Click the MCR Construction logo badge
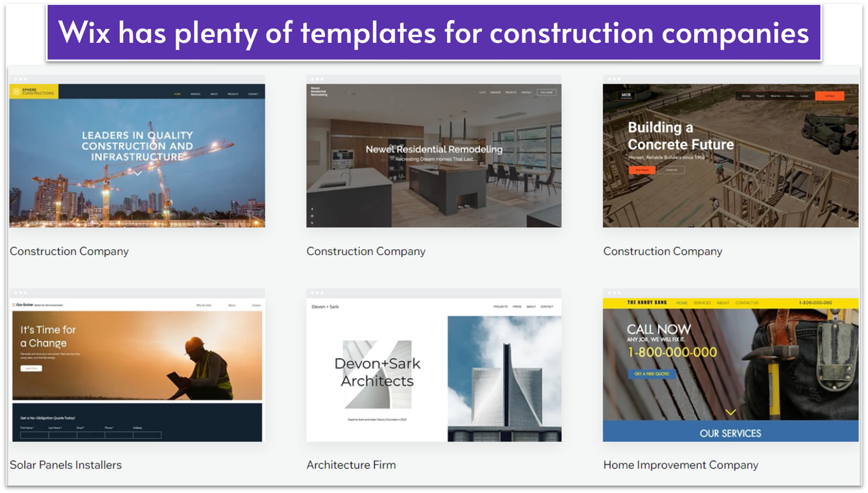Viewport: 868px width, 493px height. [x=626, y=96]
